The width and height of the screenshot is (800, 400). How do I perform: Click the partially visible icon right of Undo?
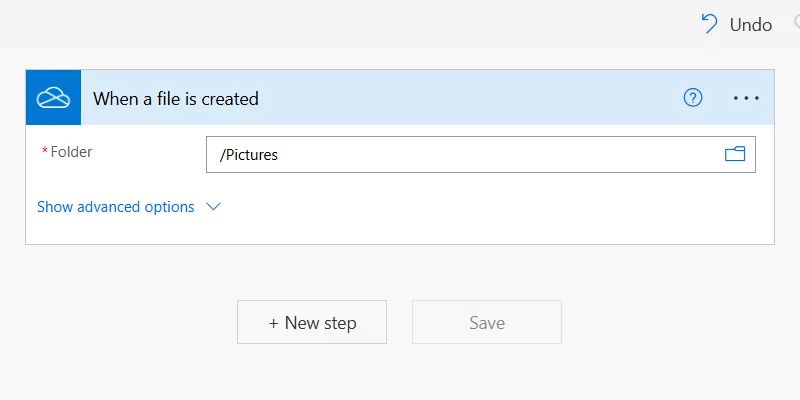796,24
